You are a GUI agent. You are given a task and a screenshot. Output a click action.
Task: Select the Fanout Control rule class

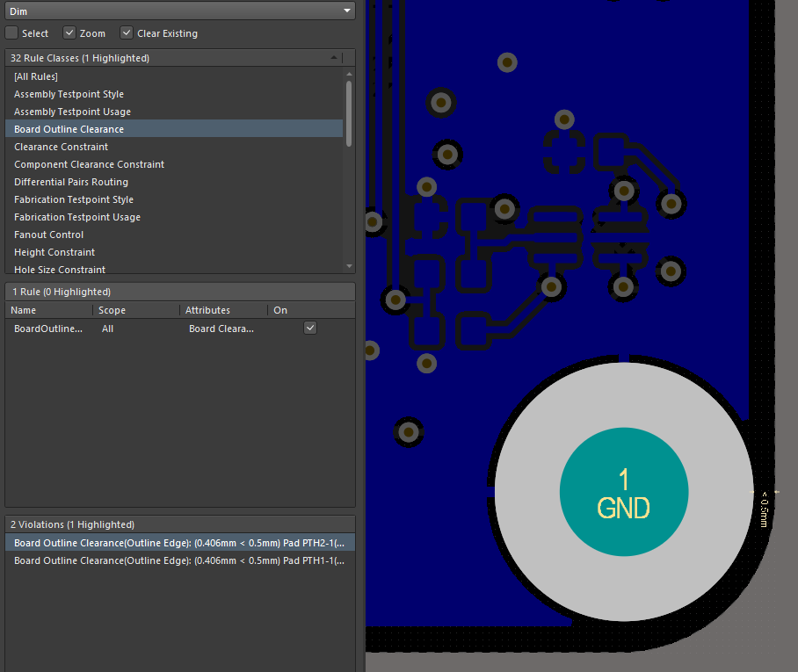point(48,235)
